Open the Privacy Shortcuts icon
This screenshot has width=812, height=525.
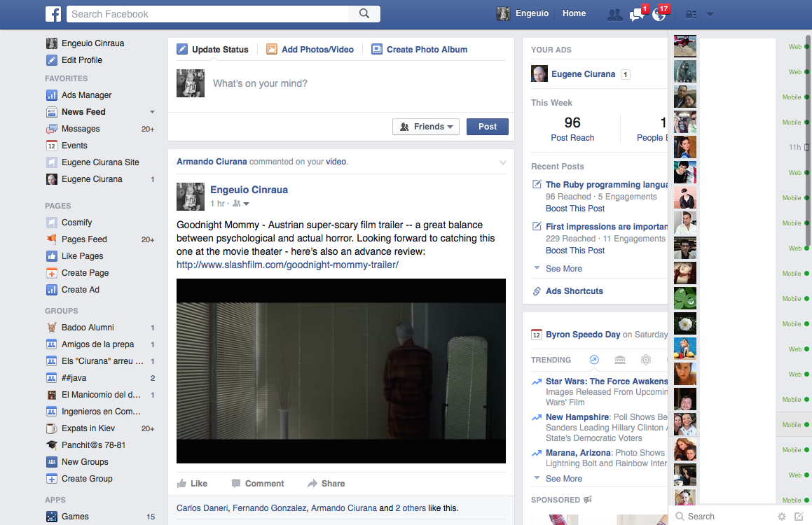(691, 15)
